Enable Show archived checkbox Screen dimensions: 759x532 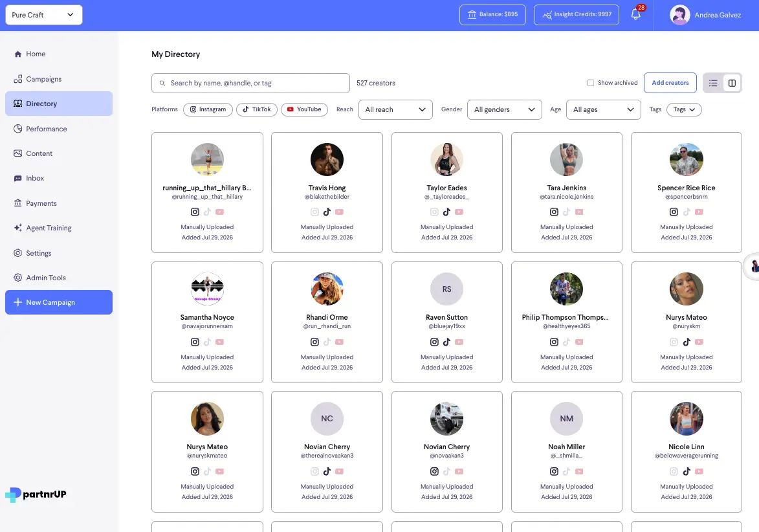coord(591,83)
